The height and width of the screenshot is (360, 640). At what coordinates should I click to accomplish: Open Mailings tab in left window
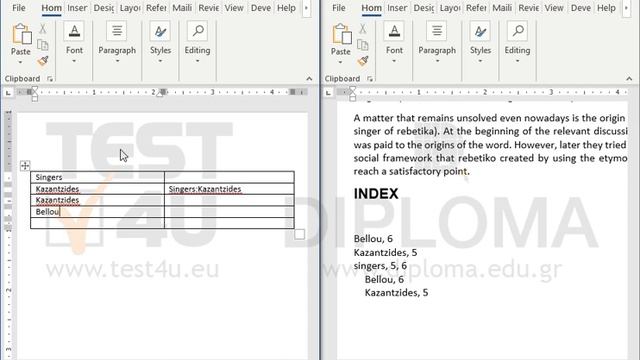(x=182, y=8)
